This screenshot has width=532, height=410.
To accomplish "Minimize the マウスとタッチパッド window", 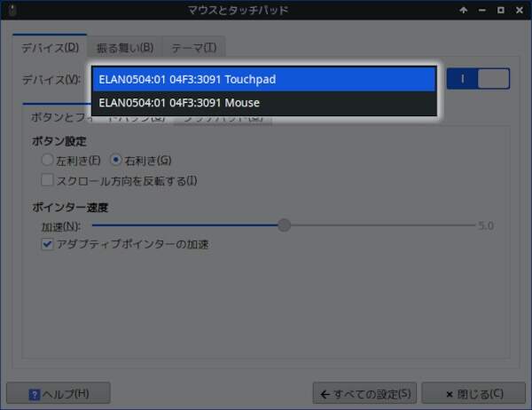I will pos(482,10).
